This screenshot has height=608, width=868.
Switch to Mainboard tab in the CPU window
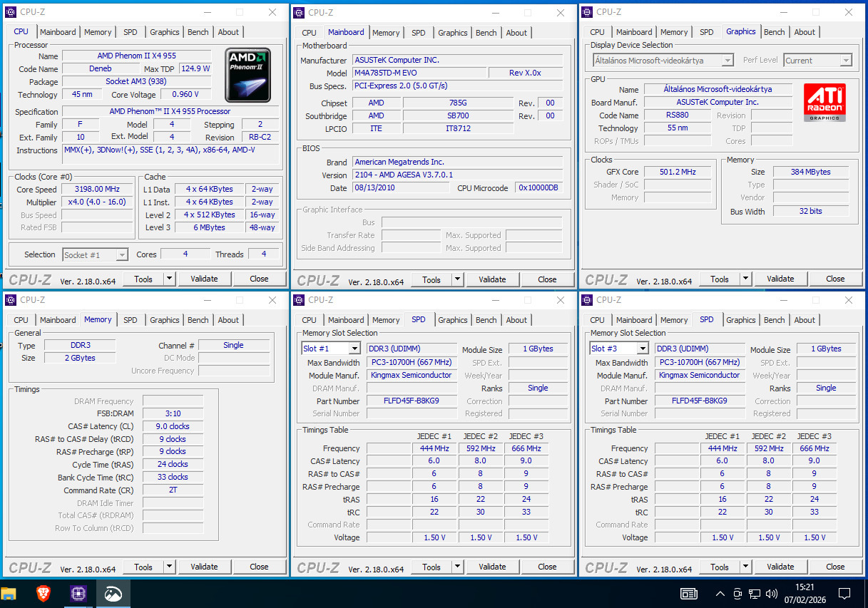[x=58, y=32]
